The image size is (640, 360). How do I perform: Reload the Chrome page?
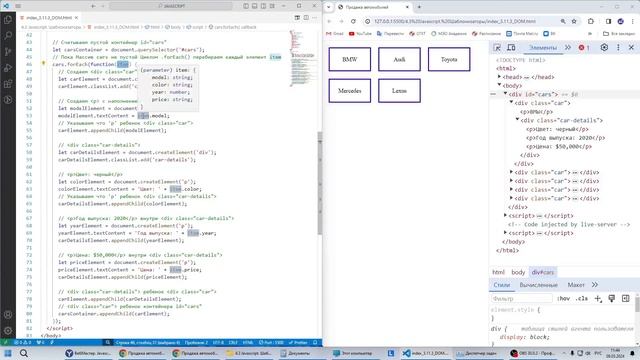pos(353,21)
